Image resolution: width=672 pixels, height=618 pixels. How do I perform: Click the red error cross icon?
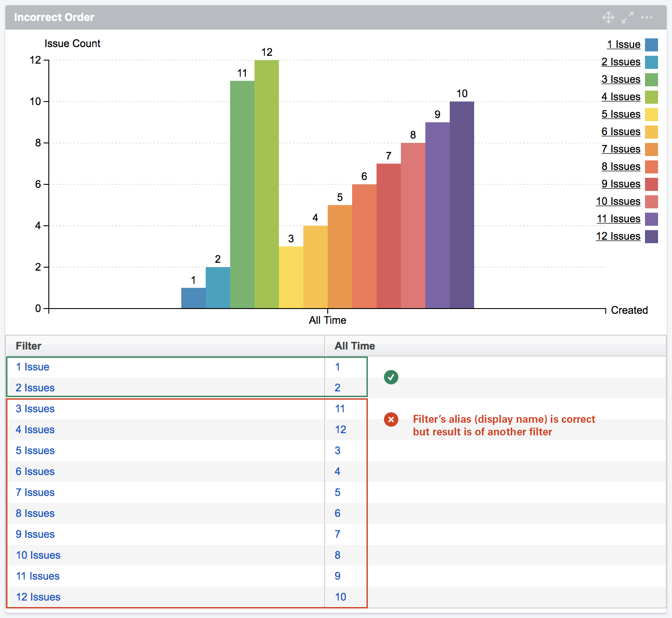click(x=391, y=420)
